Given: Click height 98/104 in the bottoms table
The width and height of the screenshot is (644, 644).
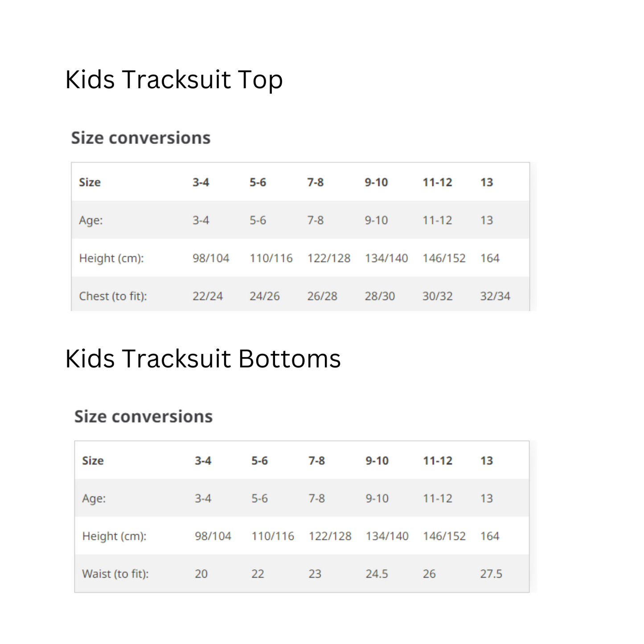Looking at the screenshot, I should coord(213,536).
